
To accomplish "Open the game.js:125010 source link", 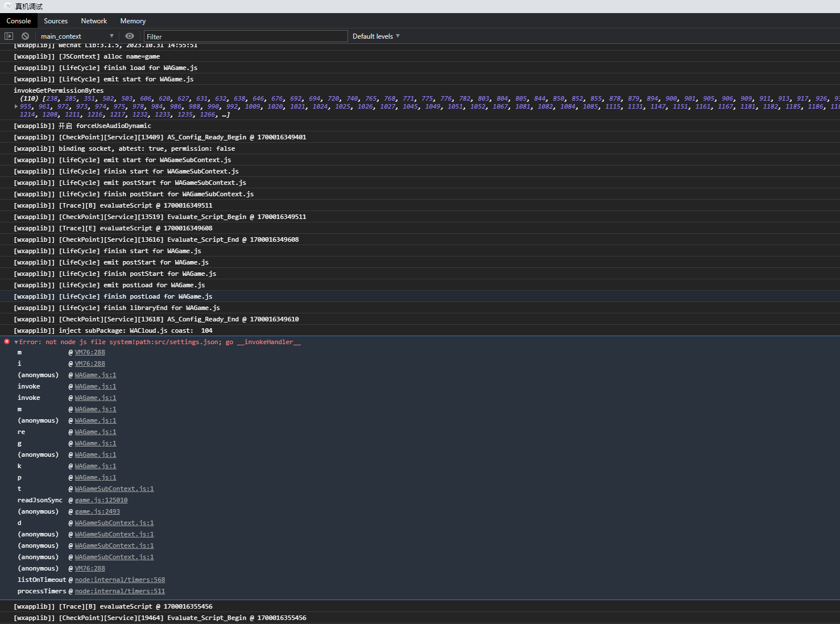I will pos(101,500).
